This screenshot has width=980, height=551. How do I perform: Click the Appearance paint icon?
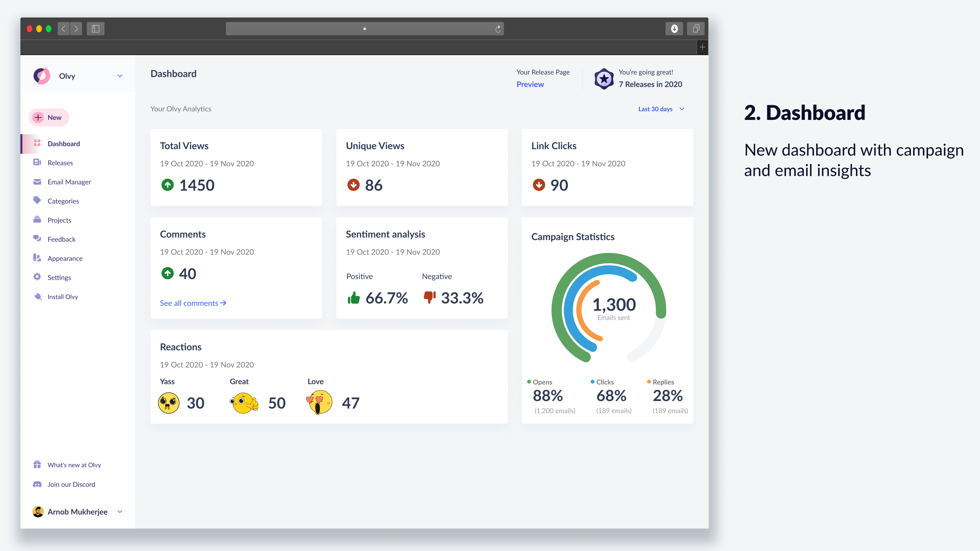(x=37, y=258)
